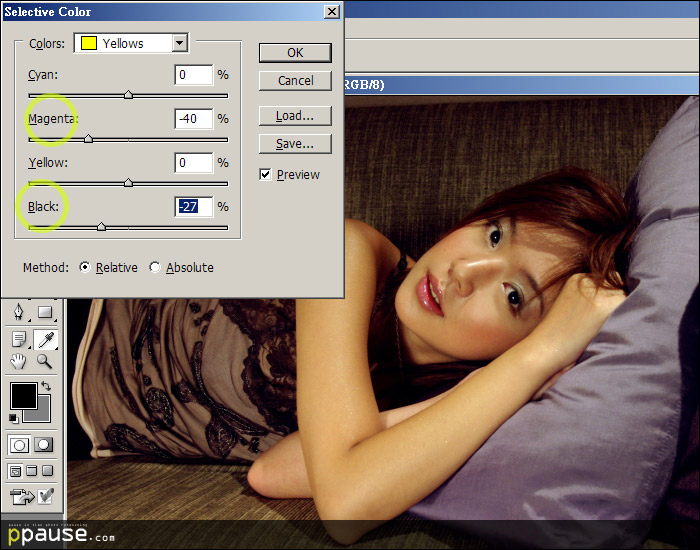Enable Quick Mask mode

coord(44,445)
